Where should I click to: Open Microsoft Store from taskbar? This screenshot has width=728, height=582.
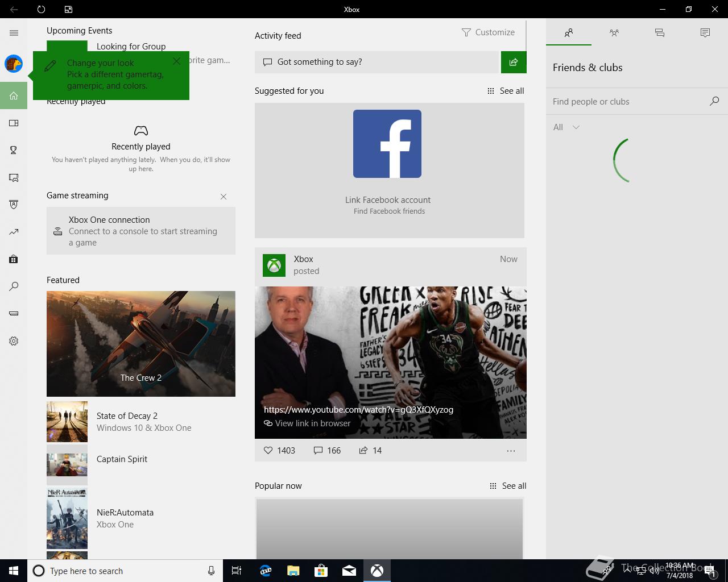321,571
